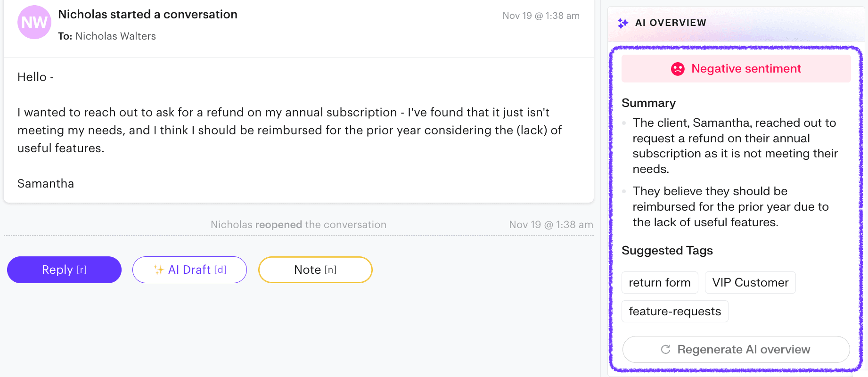
Task: Click the sparkle icon beside AI OVERVIEW
Action: pos(624,22)
